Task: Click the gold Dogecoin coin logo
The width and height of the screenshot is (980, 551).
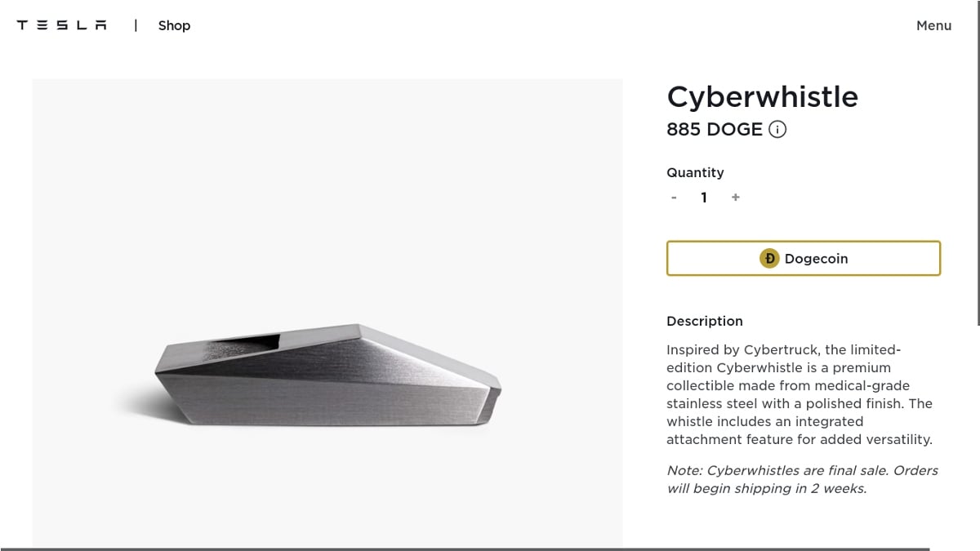Action: click(x=769, y=259)
